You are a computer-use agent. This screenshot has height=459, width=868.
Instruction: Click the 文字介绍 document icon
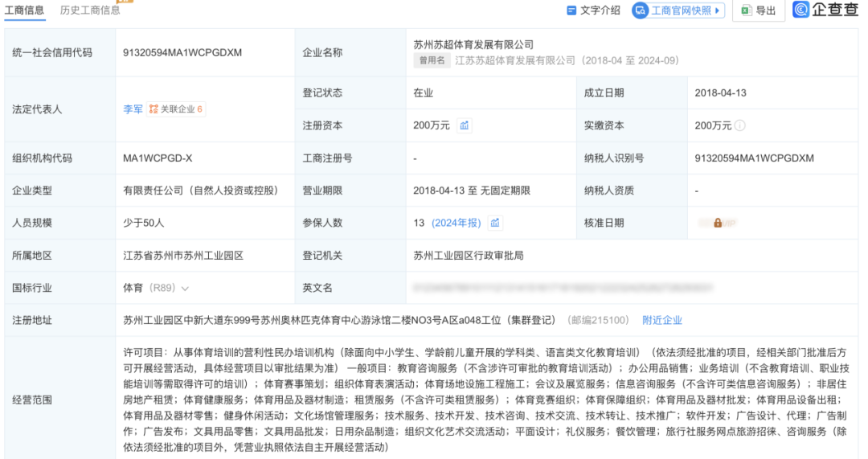point(572,10)
